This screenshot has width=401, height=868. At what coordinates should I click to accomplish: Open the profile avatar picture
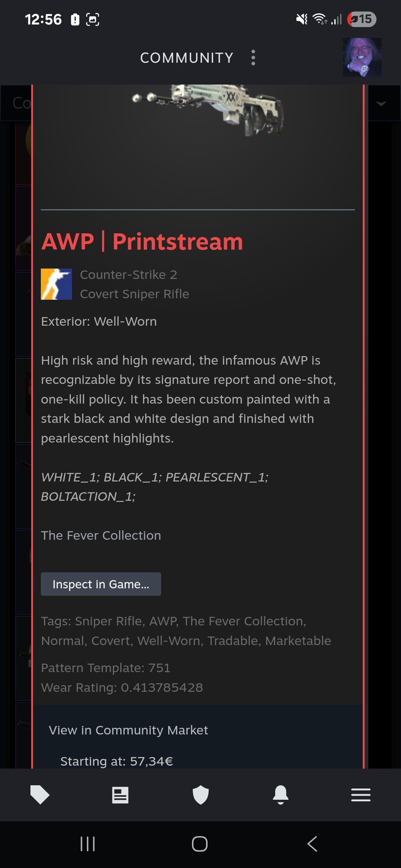(362, 57)
